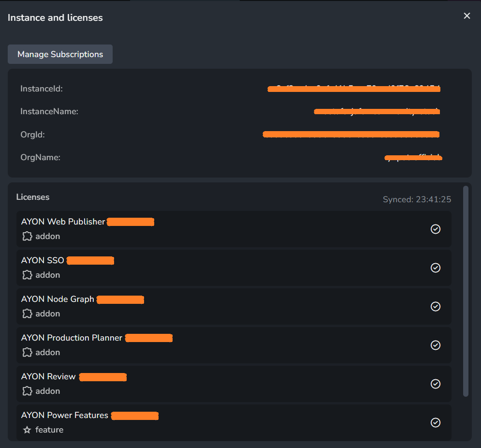481x448 pixels.
Task: Click the Manage Subscriptions button
Action: click(60, 54)
